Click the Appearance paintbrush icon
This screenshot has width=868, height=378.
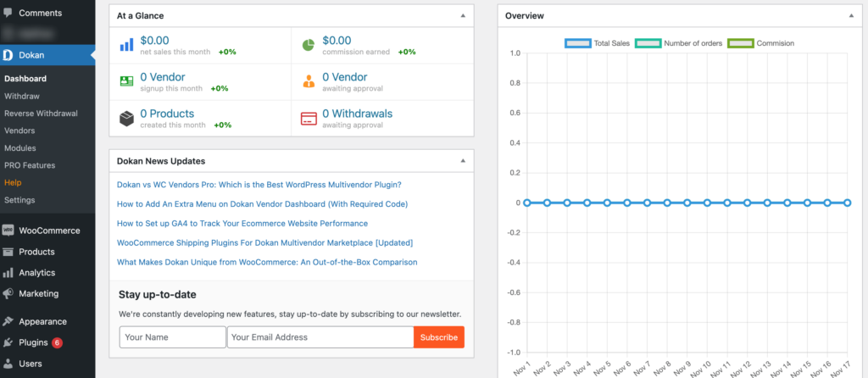pos(8,321)
